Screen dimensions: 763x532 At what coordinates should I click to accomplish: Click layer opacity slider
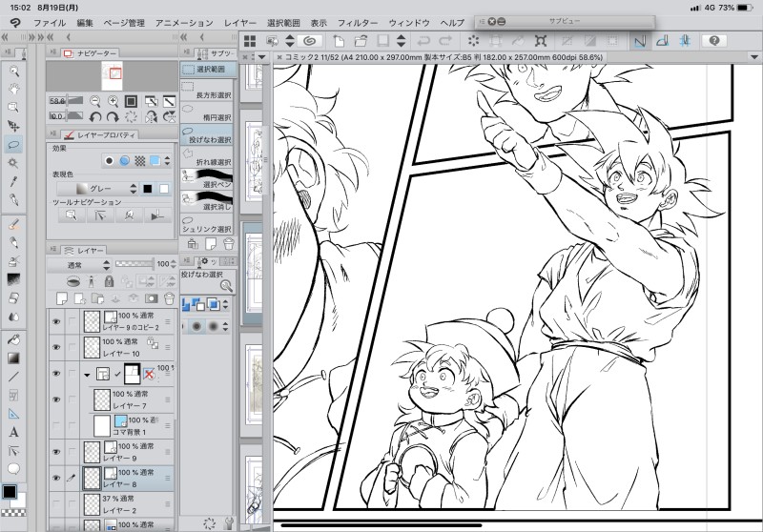tap(134, 264)
